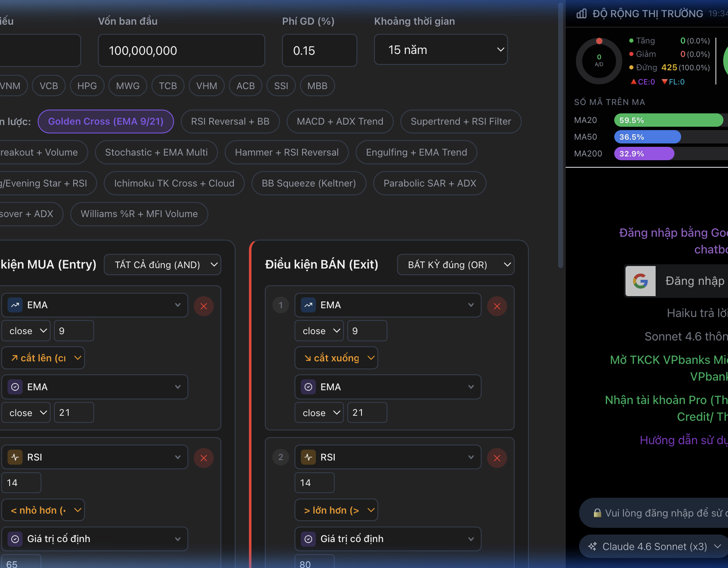Pick the ACB ticker chip
728x568 pixels.
246,86
